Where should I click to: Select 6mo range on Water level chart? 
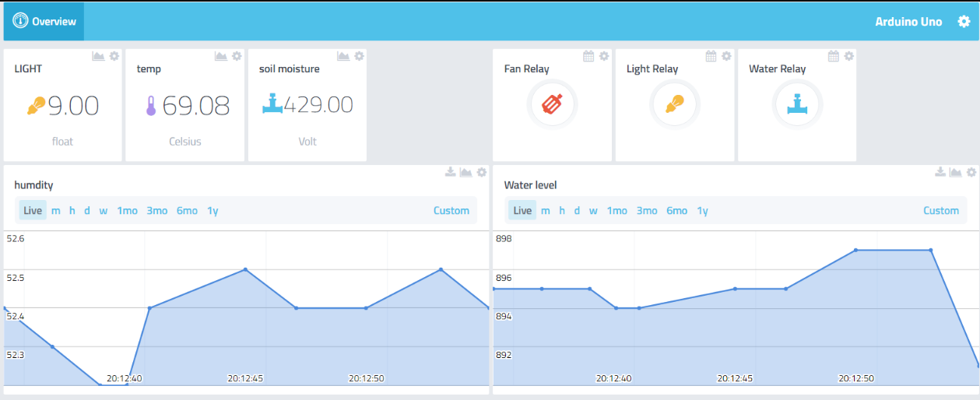tap(676, 211)
